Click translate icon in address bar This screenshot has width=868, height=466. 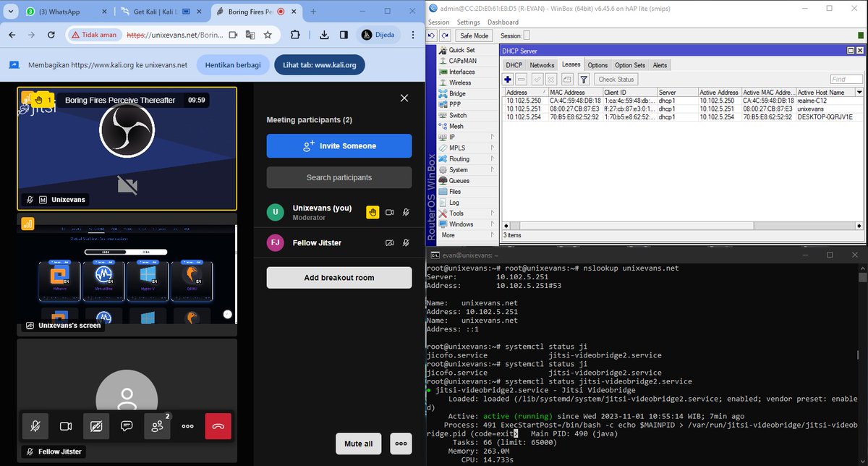pyautogui.click(x=250, y=35)
